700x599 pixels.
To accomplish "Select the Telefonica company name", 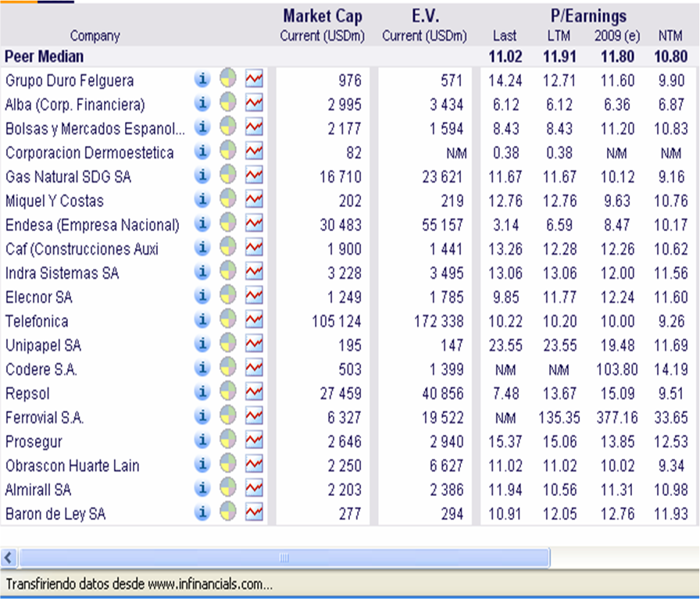I will (x=37, y=321).
